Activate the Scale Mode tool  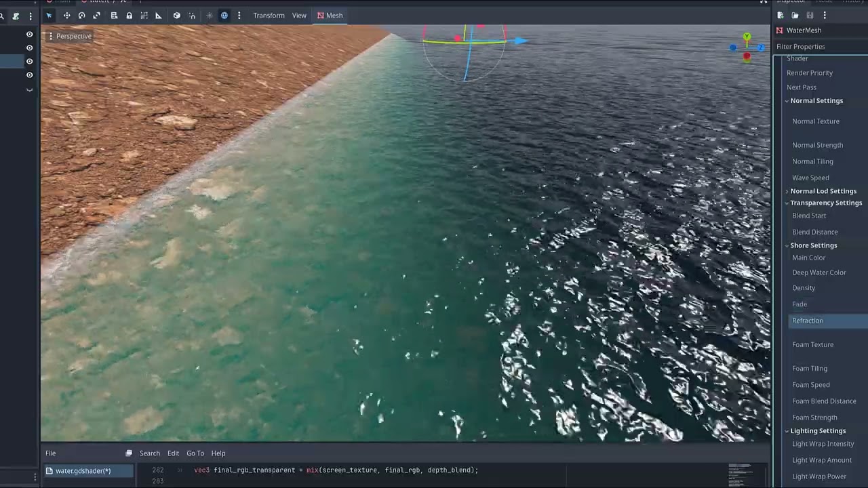pyautogui.click(x=97, y=15)
